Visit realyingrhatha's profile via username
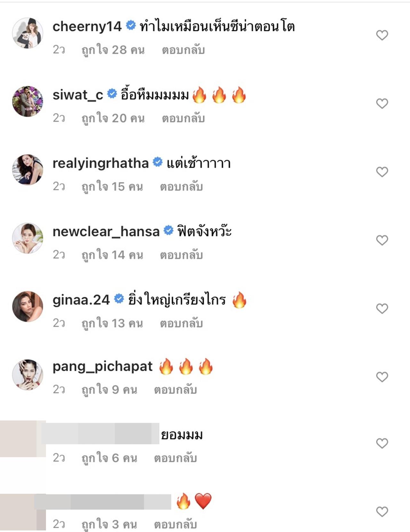The height and width of the screenshot is (532, 410). tap(101, 163)
